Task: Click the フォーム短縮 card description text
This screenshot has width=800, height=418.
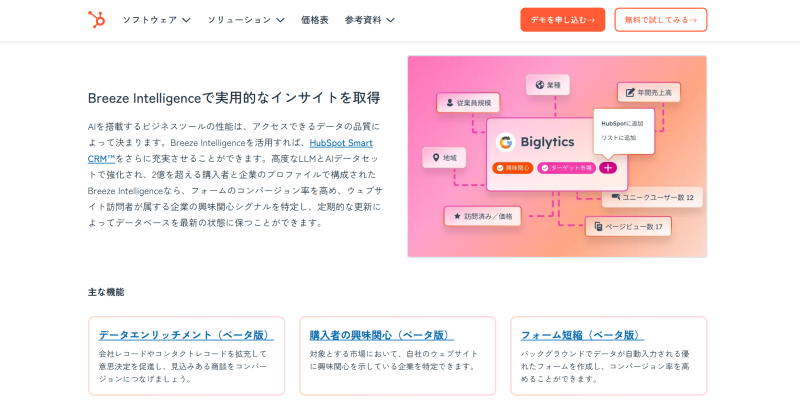Action: 605,366
